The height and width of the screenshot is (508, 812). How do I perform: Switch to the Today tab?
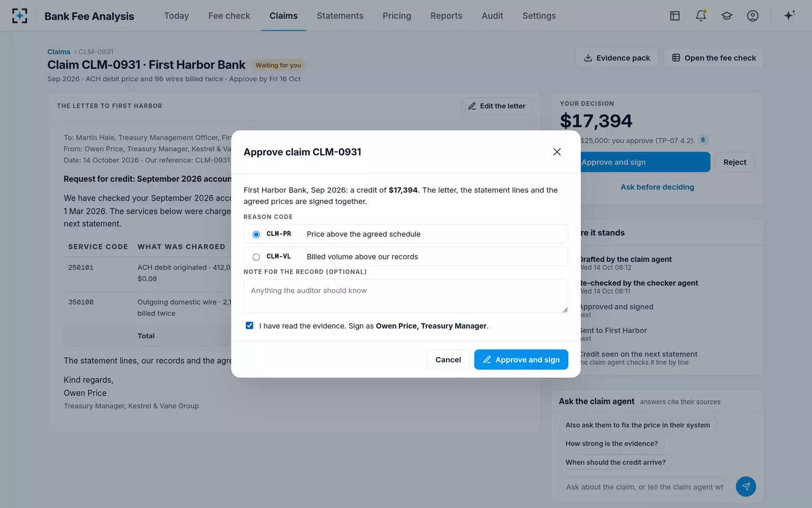[176, 16]
